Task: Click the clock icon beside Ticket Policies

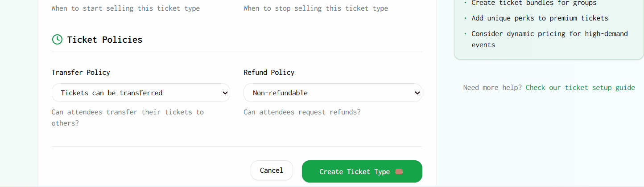Action: pos(57,40)
